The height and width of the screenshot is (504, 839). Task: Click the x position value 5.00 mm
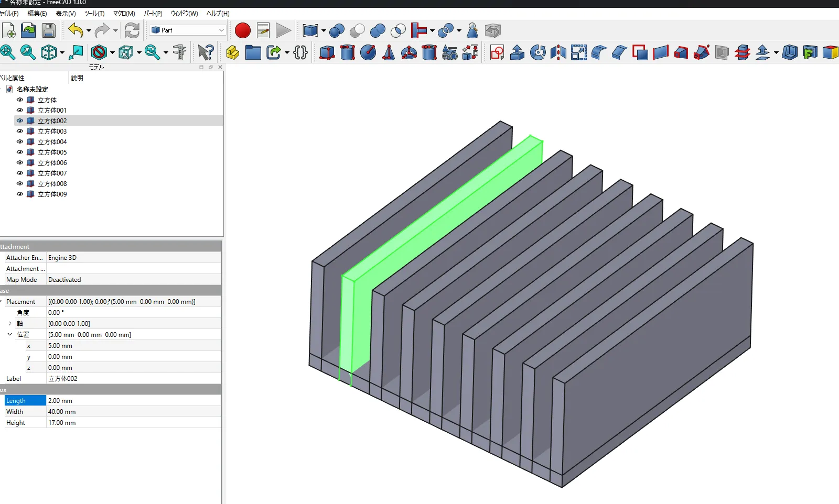point(133,345)
